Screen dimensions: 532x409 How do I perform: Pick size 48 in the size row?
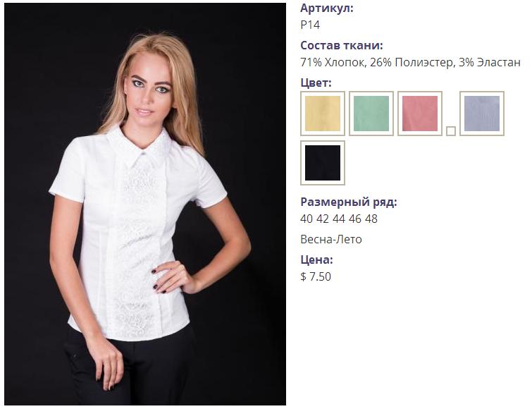(371, 219)
